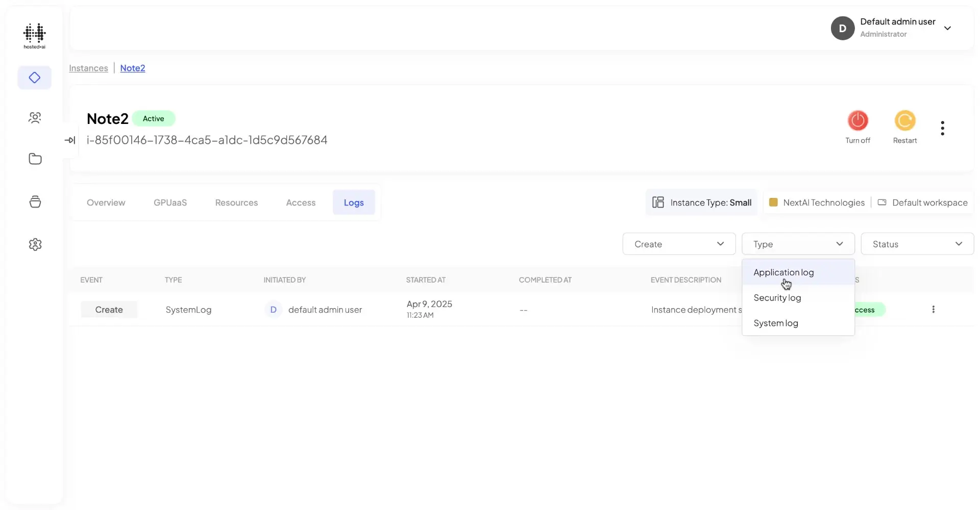Restart the Note2 instance
The image size is (980, 510).
[x=904, y=121]
